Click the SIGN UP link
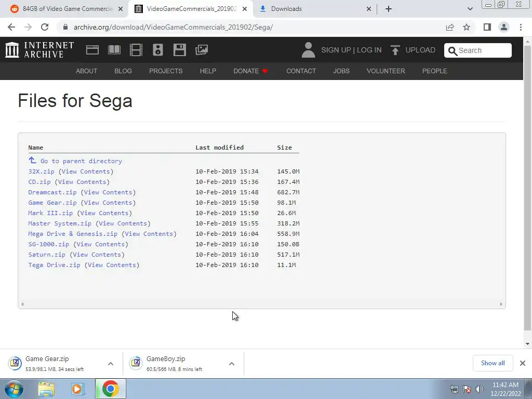Viewport: 532px width, 399px height. coord(336,50)
